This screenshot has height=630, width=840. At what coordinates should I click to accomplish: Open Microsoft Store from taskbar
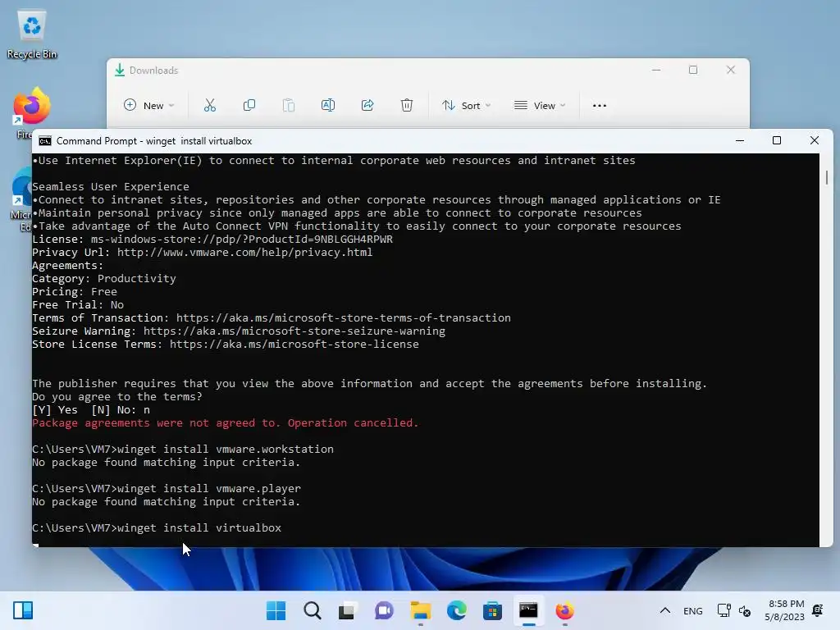coord(492,610)
